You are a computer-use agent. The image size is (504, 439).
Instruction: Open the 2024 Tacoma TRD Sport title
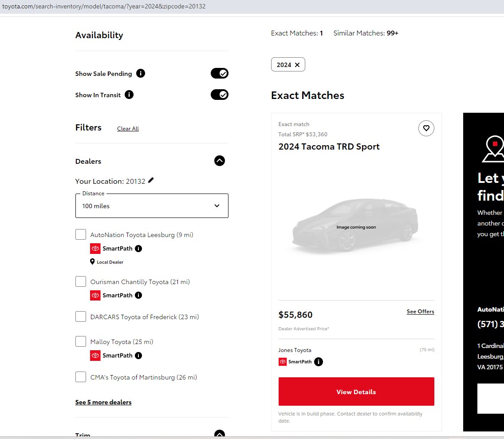329,146
